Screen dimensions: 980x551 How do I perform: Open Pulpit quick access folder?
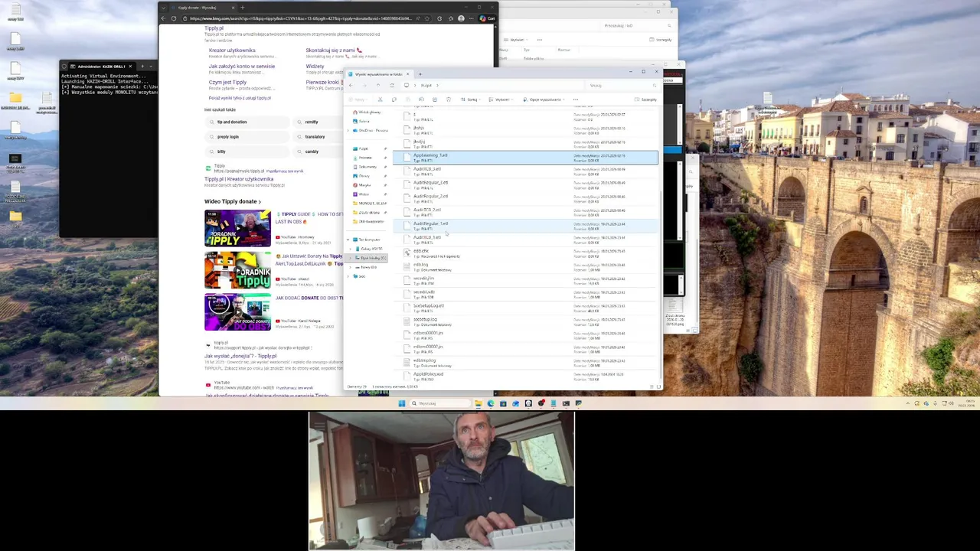361,148
